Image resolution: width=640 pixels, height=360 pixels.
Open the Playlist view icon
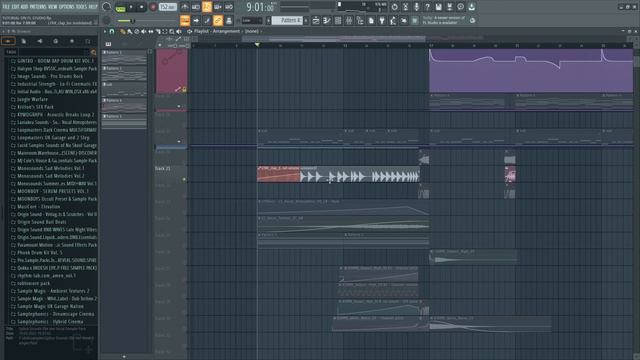point(316,20)
